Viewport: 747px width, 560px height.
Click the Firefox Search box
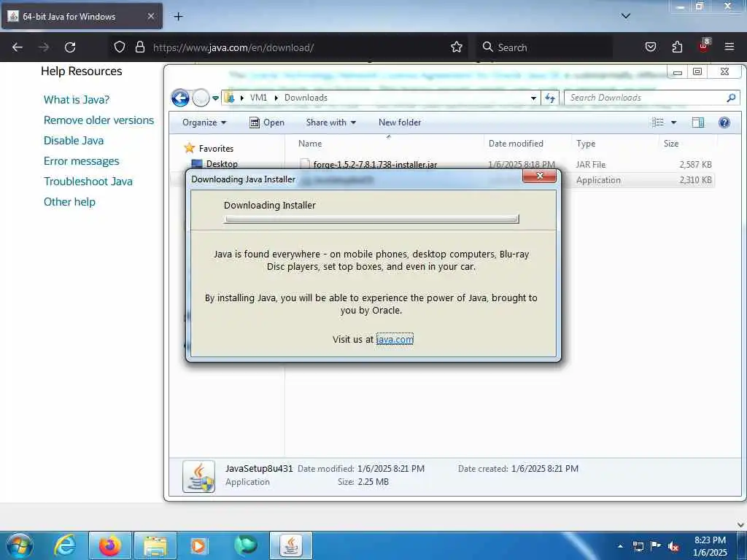tap(546, 47)
